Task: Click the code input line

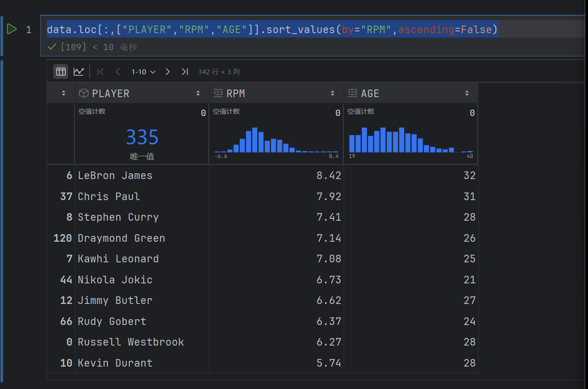Action: pos(272,30)
